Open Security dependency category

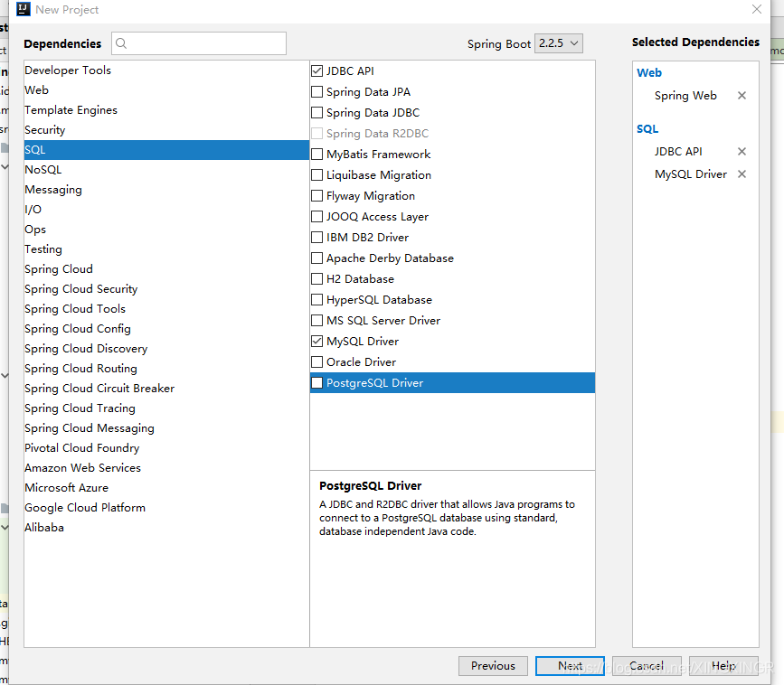tap(166, 130)
